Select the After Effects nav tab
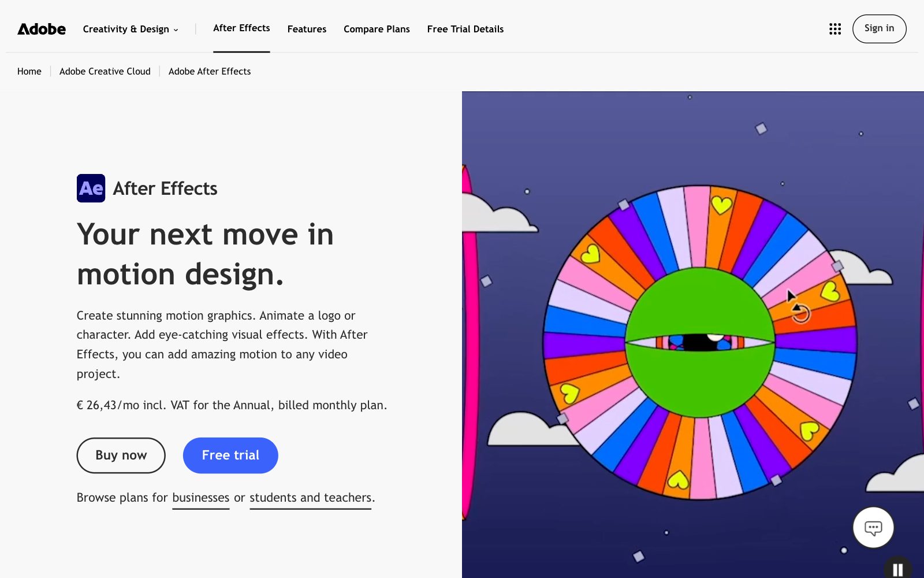 click(241, 28)
